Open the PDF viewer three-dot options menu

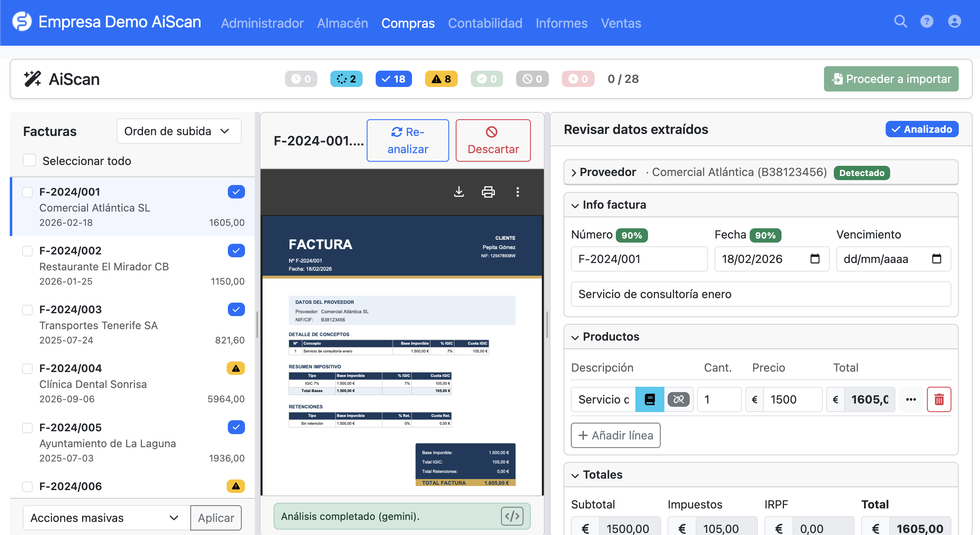(517, 192)
